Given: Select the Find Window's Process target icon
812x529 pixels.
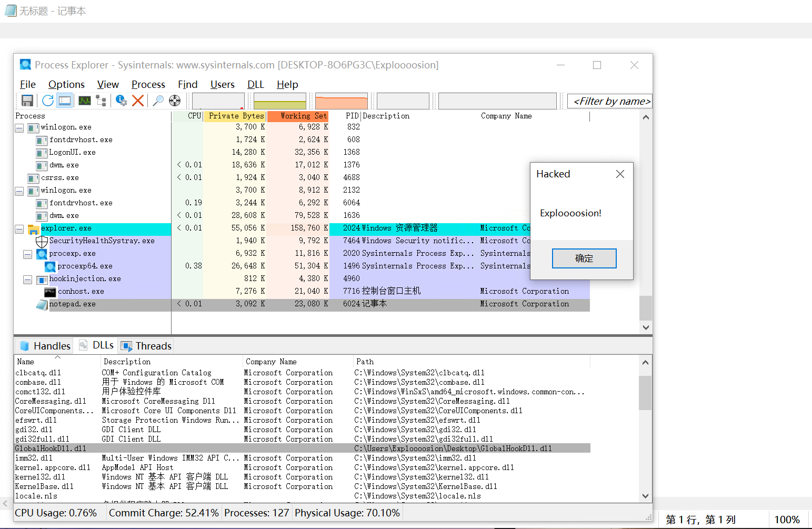Looking at the screenshot, I should coord(175,101).
